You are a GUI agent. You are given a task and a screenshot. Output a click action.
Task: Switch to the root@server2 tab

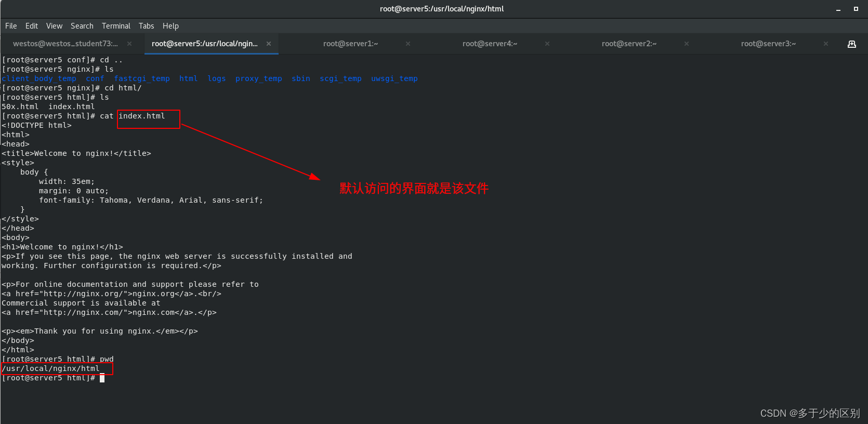click(x=629, y=44)
